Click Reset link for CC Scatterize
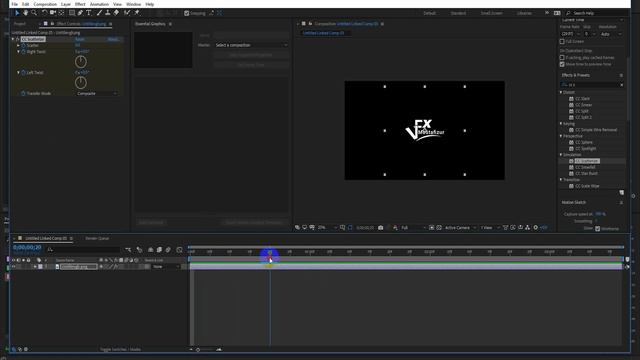Image resolution: width=640 pixels, height=360 pixels. [80, 39]
